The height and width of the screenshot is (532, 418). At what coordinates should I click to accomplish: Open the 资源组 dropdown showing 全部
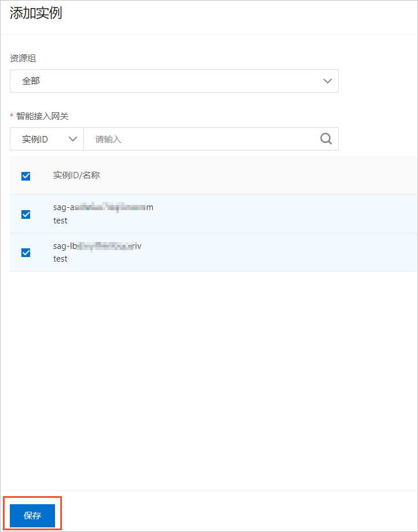[174, 81]
